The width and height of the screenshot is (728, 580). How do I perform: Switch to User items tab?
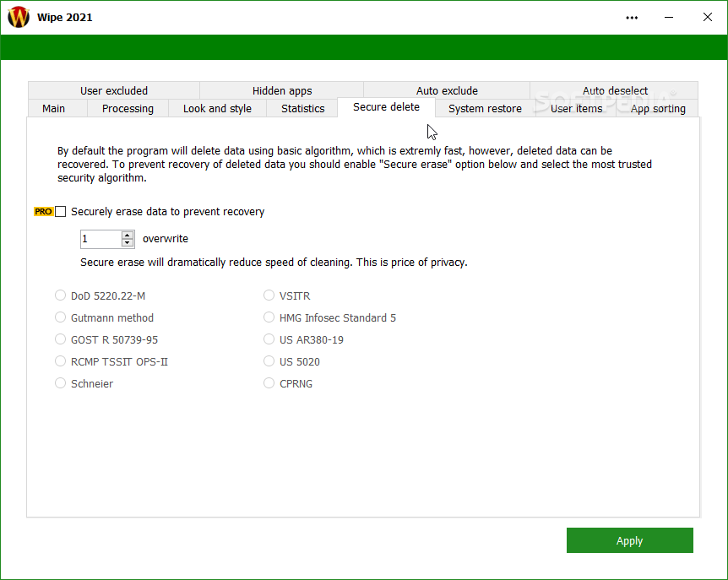(x=576, y=108)
